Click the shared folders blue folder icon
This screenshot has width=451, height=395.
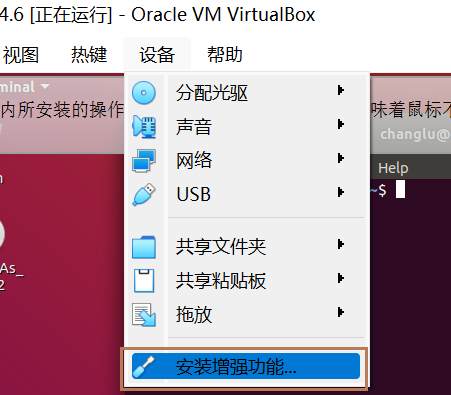click(144, 247)
